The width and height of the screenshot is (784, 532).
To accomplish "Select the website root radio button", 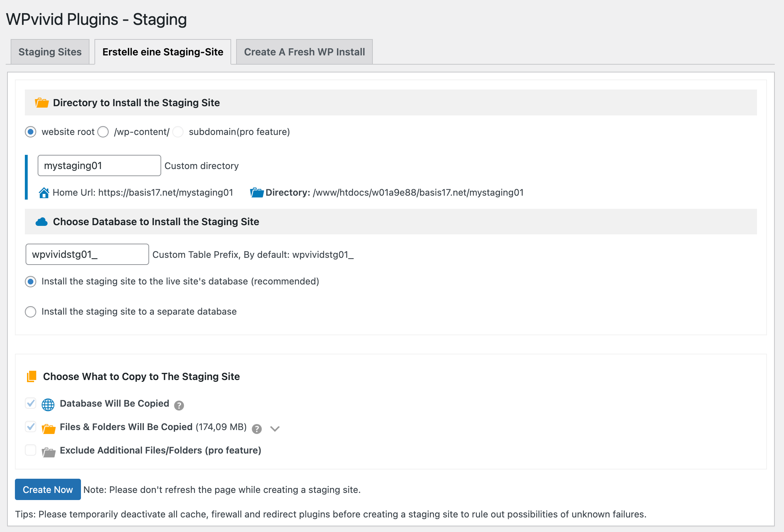I will coord(31,132).
